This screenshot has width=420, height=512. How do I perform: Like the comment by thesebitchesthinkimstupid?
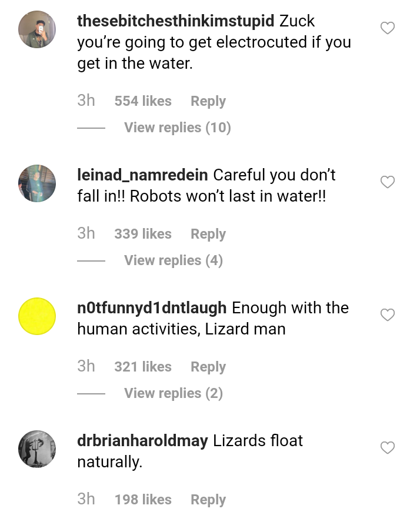(x=388, y=28)
